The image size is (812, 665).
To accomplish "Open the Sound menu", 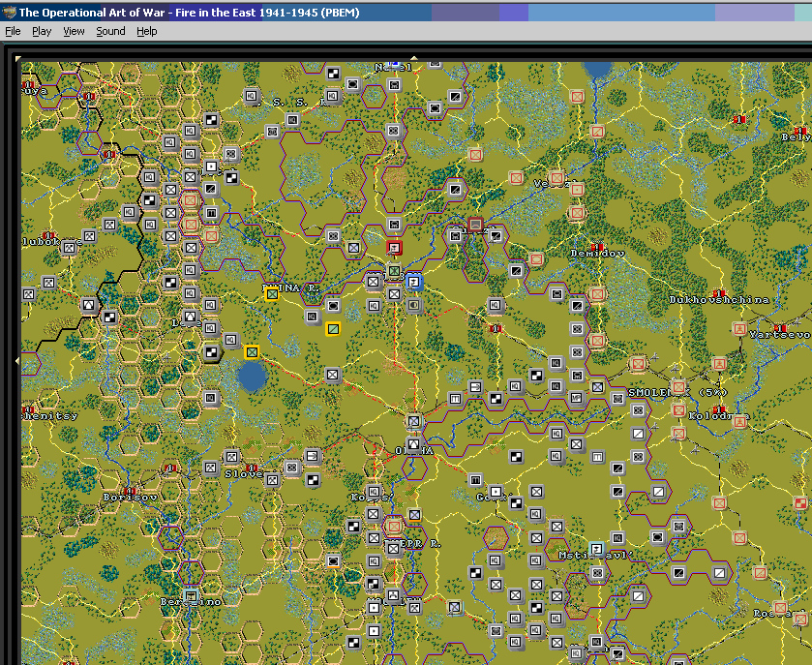I will click(x=110, y=31).
